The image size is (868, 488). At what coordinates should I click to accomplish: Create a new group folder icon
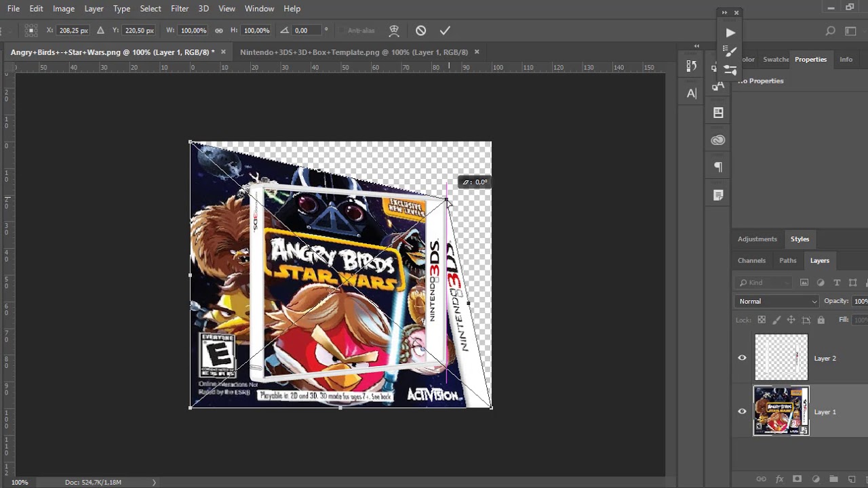point(833,479)
